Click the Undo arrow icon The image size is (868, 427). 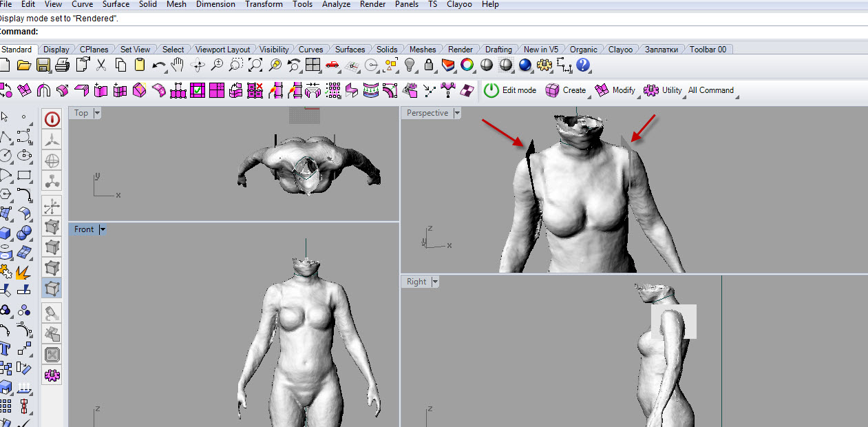click(158, 65)
